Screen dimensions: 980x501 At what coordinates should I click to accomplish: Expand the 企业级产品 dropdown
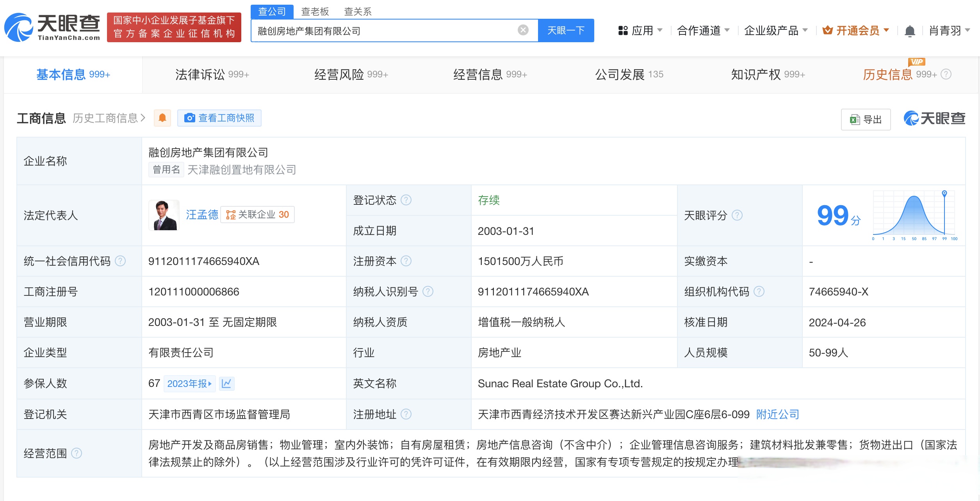click(x=775, y=30)
